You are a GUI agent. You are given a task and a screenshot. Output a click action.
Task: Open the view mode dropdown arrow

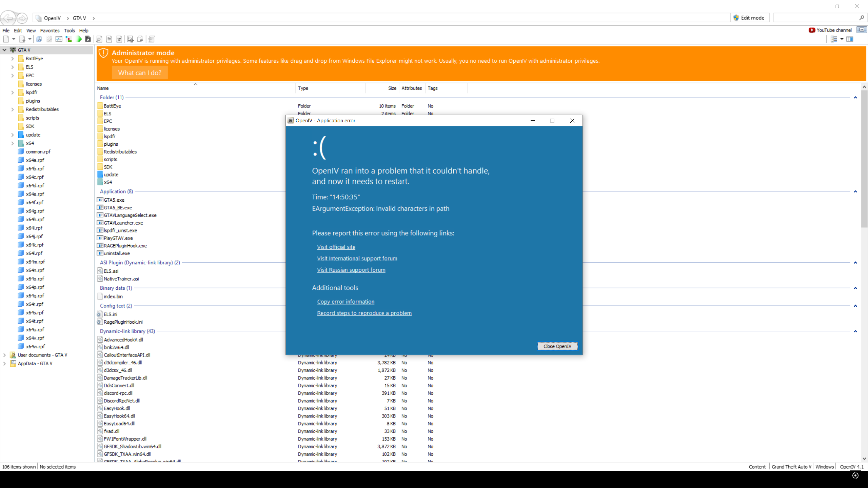(842, 39)
